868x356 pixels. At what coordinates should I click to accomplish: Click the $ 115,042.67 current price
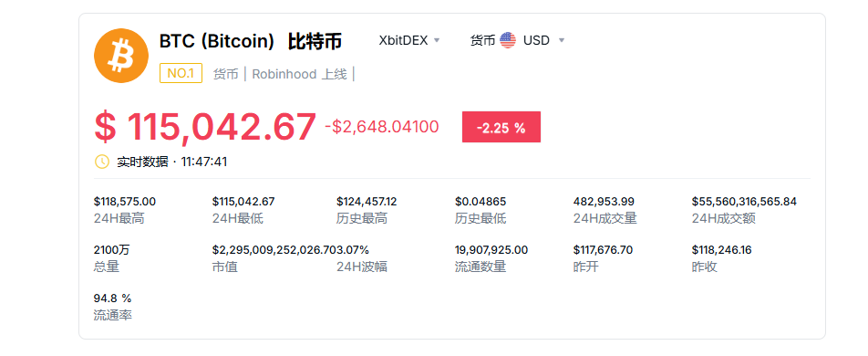point(205,127)
